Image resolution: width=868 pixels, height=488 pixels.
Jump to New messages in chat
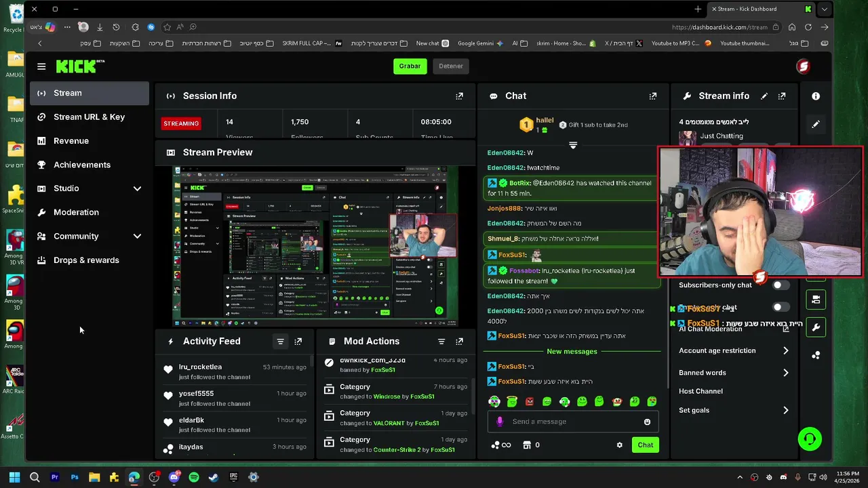[572, 351]
